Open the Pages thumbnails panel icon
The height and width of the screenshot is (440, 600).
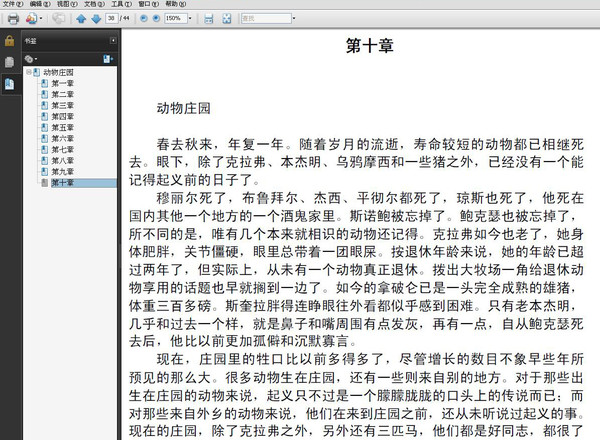click(10, 62)
